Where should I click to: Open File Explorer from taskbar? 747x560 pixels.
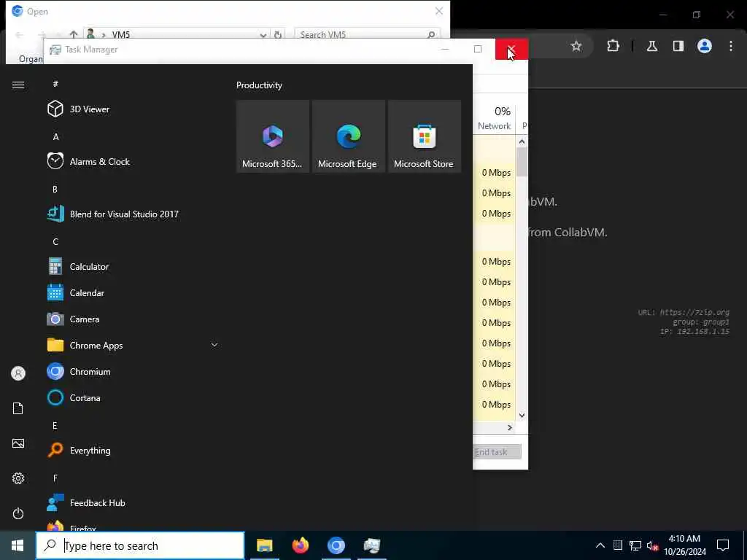[x=264, y=545]
